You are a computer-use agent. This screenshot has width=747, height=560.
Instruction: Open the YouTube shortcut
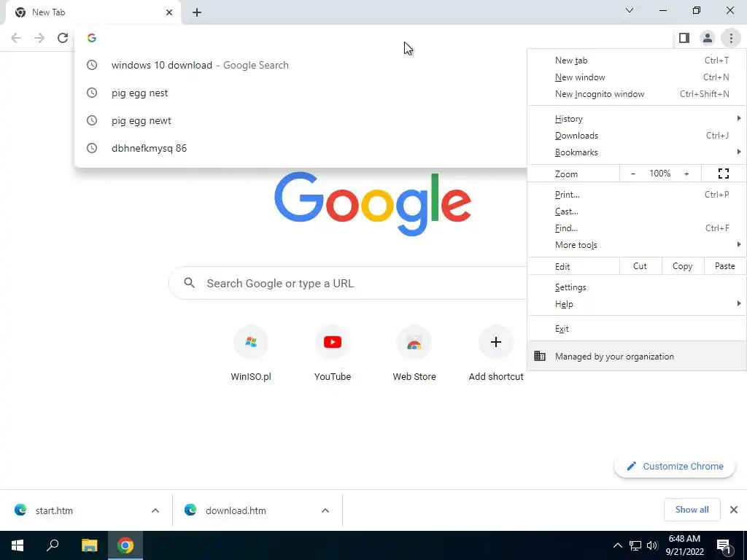pos(333,354)
